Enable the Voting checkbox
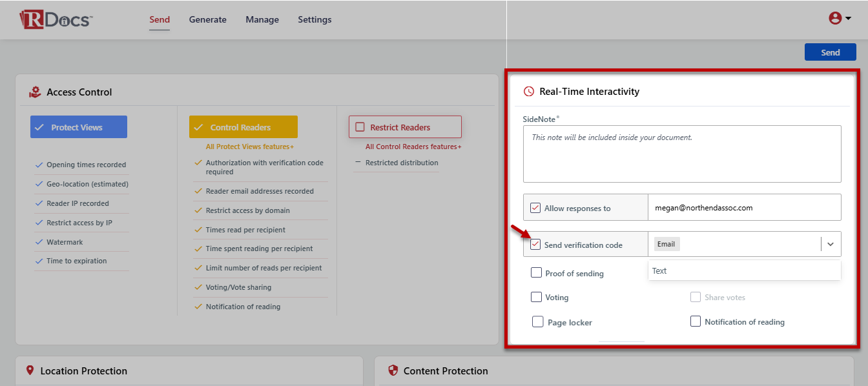 pyautogui.click(x=536, y=298)
